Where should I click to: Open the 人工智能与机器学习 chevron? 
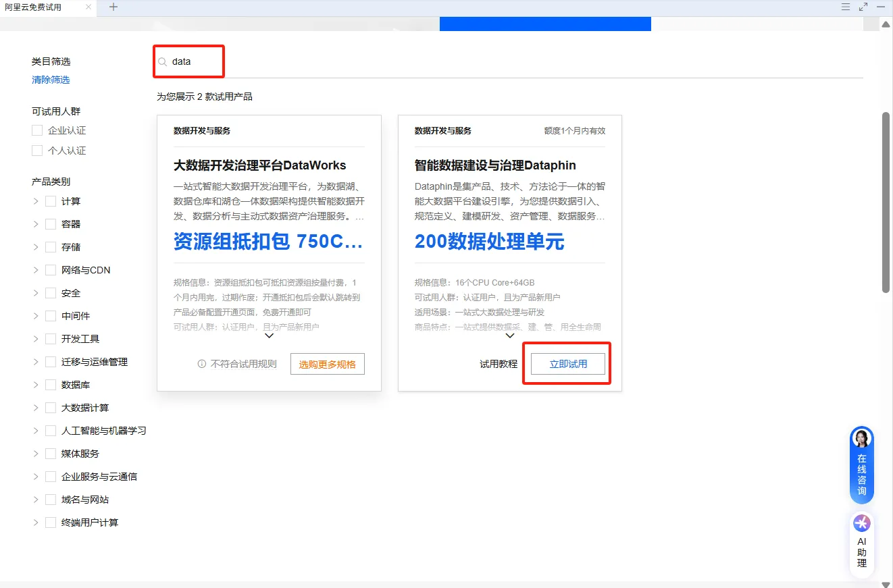36,431
